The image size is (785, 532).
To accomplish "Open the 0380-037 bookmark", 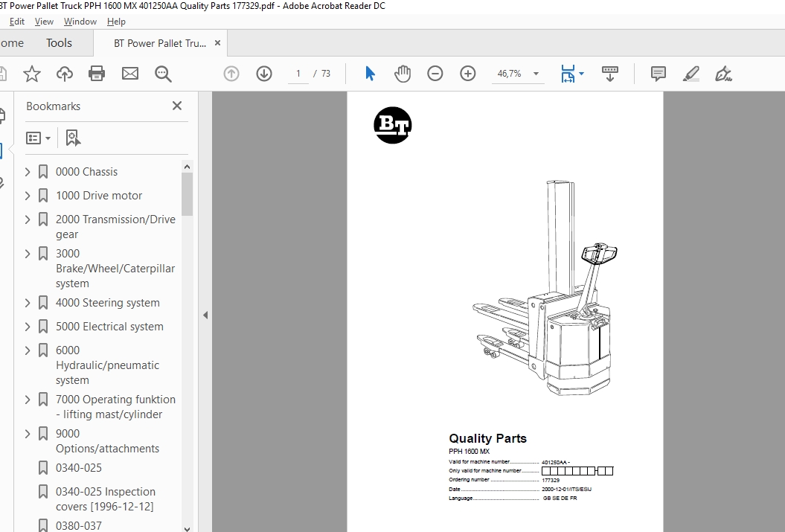I will tap(79, 525).
